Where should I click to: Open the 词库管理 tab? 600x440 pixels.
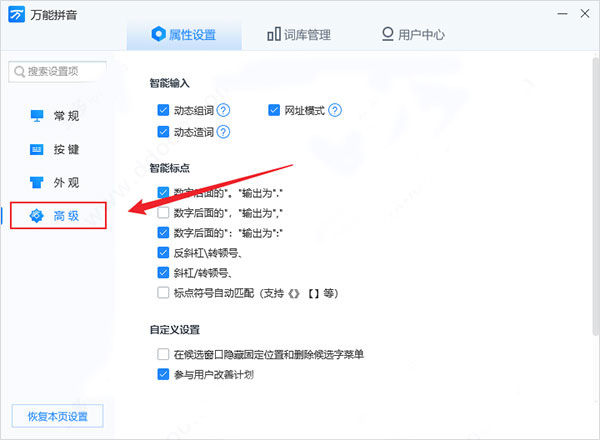[x=299, y=35]
